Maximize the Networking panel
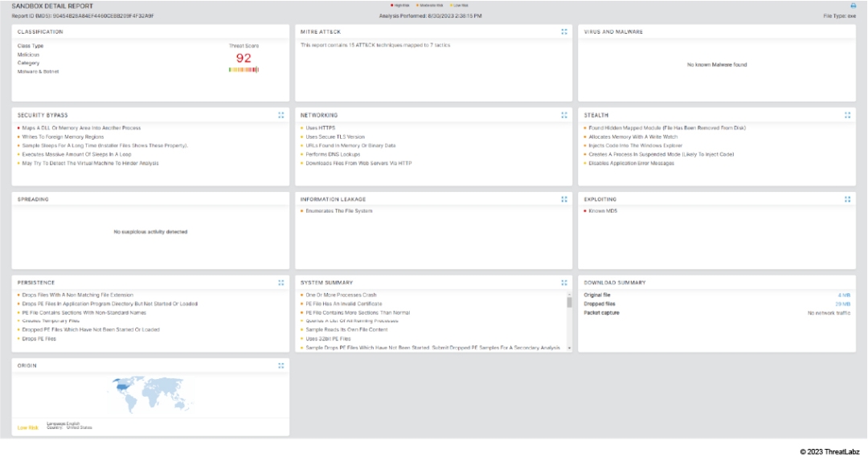 coord(564,115)
